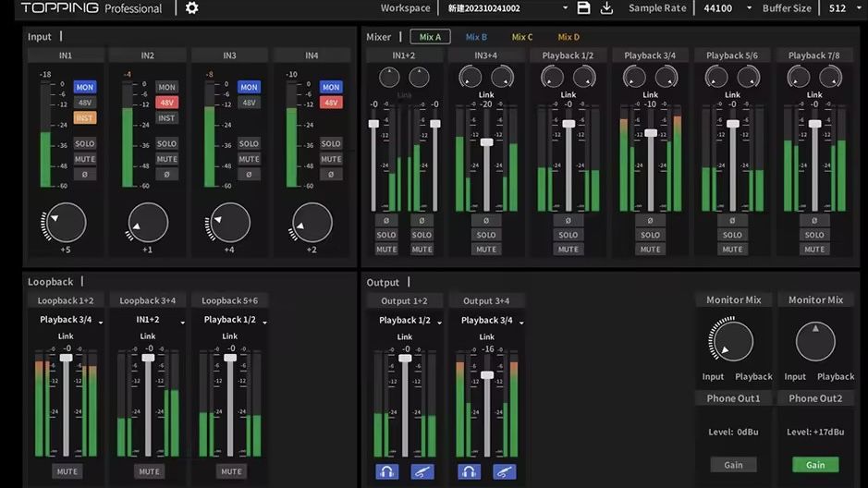Disable 48V phantom power on IN4
This screenshot has height=488, width=868.
tap(331, 103)
